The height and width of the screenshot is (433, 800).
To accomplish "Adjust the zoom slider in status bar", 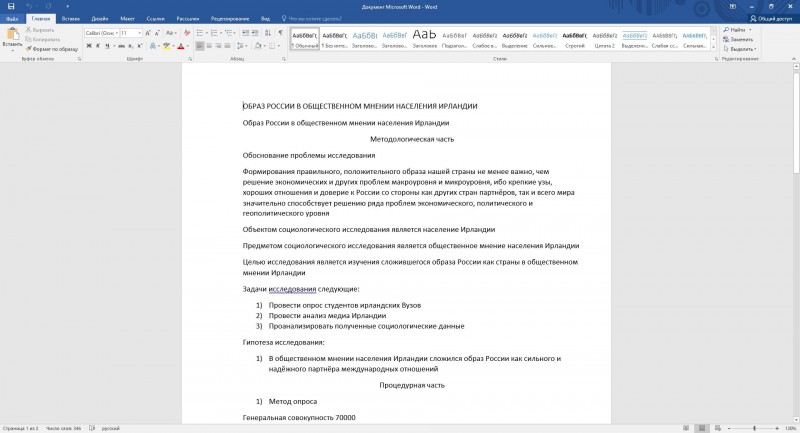I will pyautogui.click(x=754, y=428).
